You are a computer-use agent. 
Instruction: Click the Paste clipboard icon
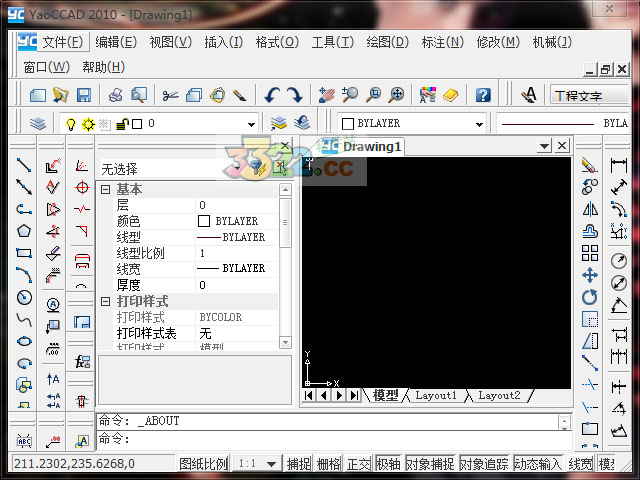[x=217, y=95]
